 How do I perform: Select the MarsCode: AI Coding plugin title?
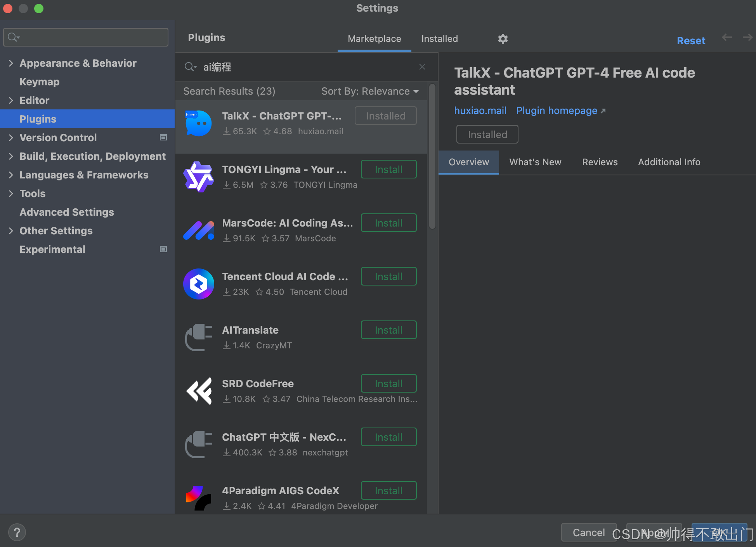point(288,223)
